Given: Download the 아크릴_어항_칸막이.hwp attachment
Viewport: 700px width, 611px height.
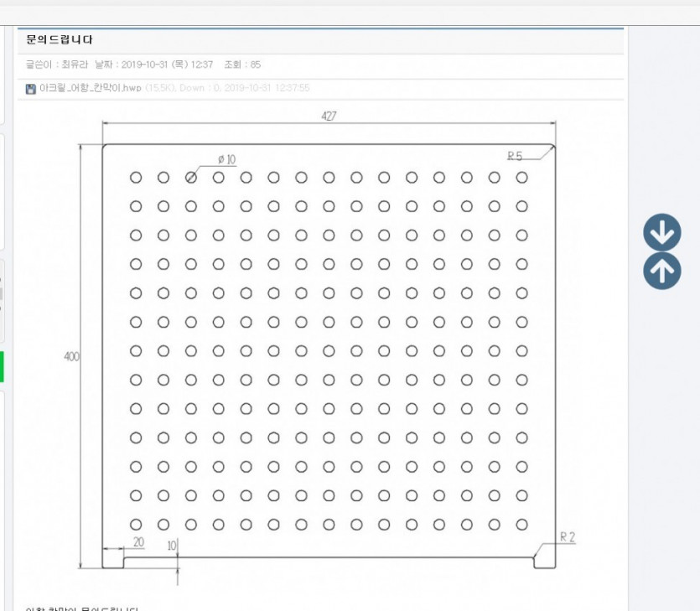Looking at the screenshot, I should point(91,88).
